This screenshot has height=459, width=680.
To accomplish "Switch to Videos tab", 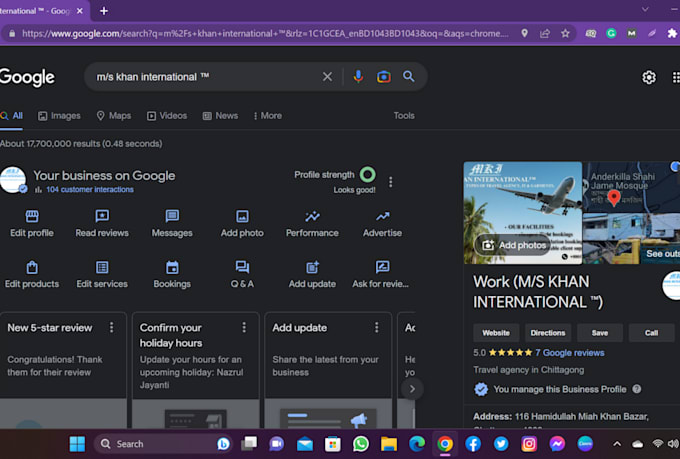I will coord(167,116).
